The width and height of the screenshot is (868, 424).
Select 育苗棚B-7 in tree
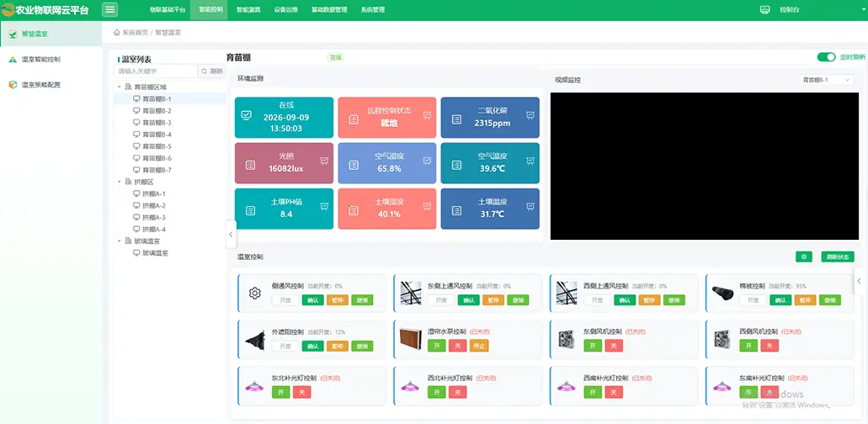(x=157, y=170)
